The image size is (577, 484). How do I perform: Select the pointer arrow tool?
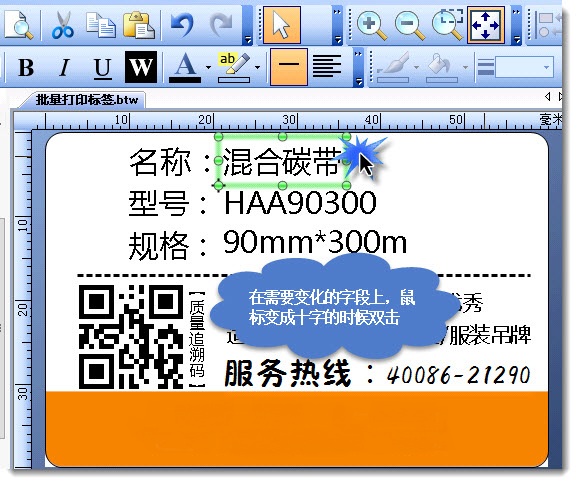pos(282,25)
